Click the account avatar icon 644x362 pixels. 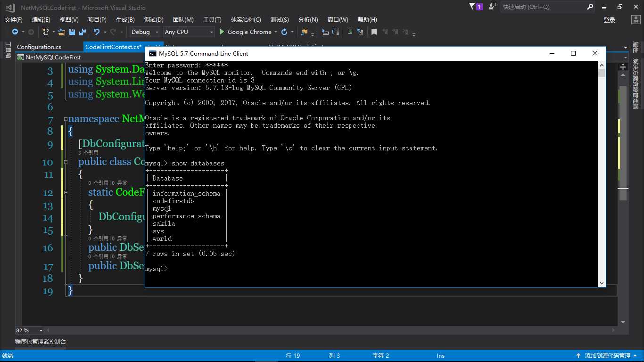(635, 20)
